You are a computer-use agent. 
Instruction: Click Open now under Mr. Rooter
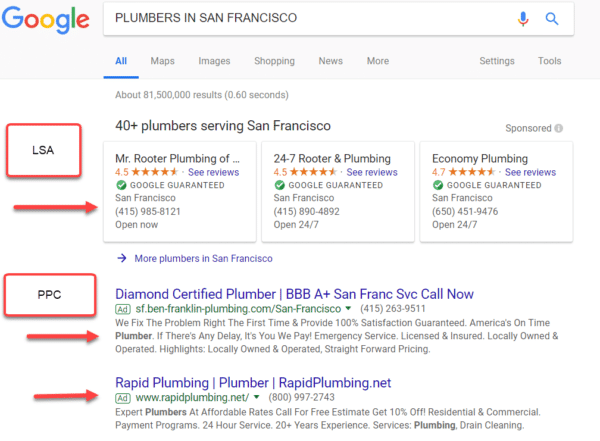click(137, 225)
